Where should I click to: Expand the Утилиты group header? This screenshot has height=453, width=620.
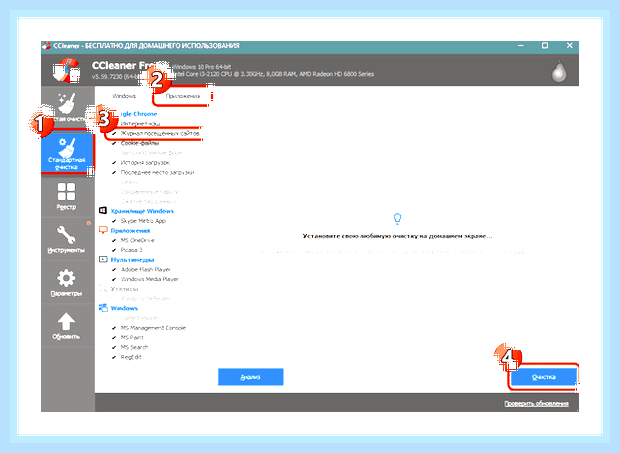124,289
